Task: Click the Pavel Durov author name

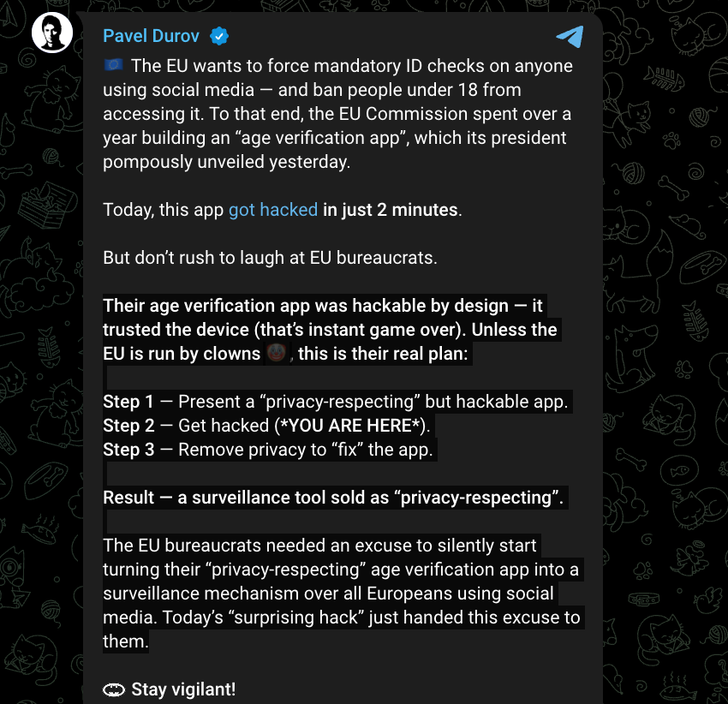Action: 151,36
